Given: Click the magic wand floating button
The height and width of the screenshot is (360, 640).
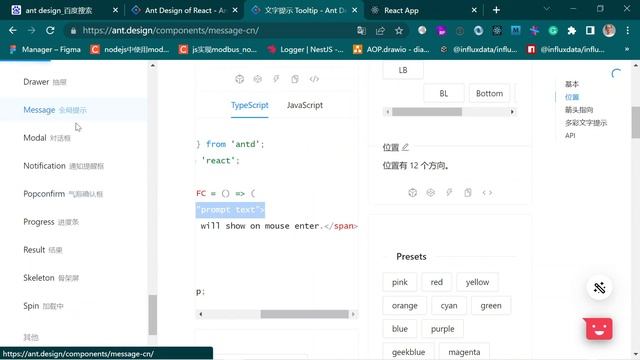Looking at the screenshot, I should (x=599, y=288).
